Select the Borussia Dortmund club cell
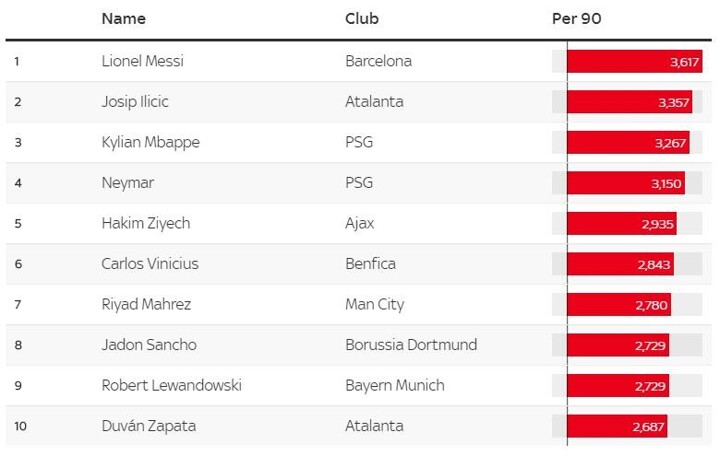This screenshot has height=456, width=720. 411,345
